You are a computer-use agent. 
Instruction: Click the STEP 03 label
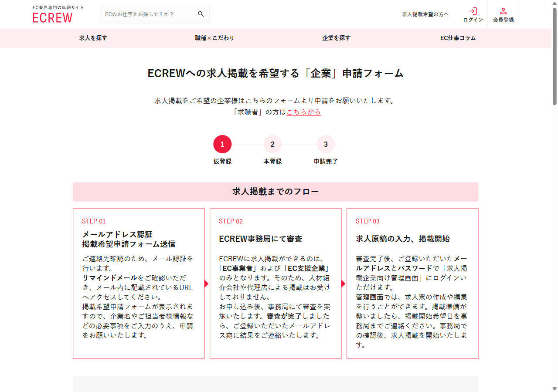367,221
